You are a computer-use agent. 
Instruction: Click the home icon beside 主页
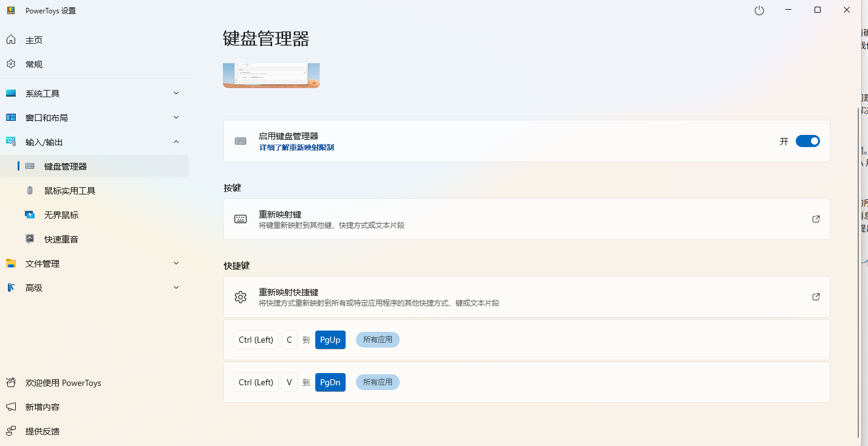click(x=11, y=40)
